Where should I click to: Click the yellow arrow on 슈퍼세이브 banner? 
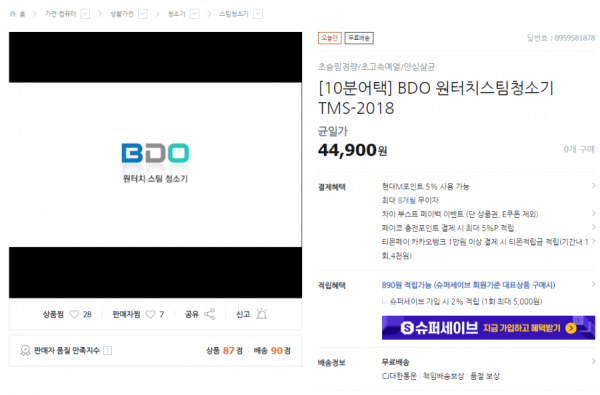(571, 328)
